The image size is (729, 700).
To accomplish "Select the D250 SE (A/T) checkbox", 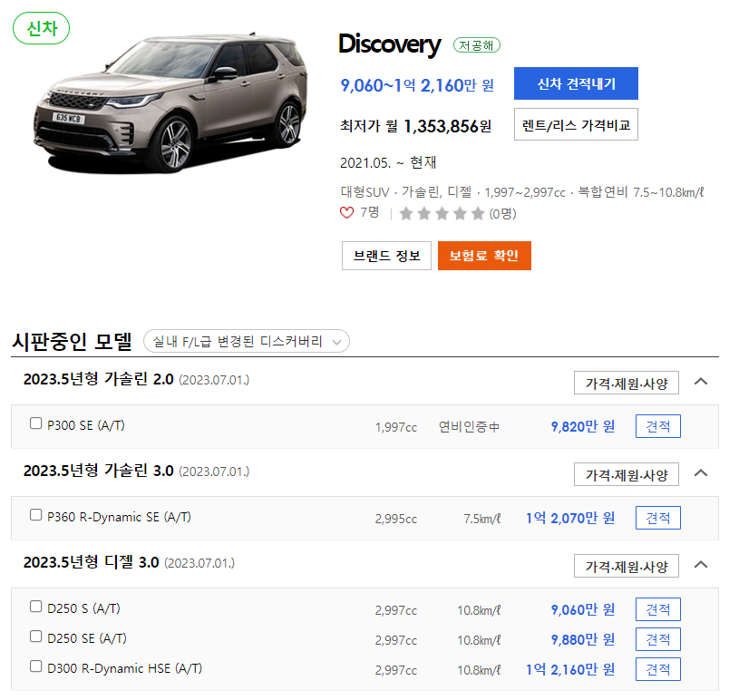I will (35, 637).
